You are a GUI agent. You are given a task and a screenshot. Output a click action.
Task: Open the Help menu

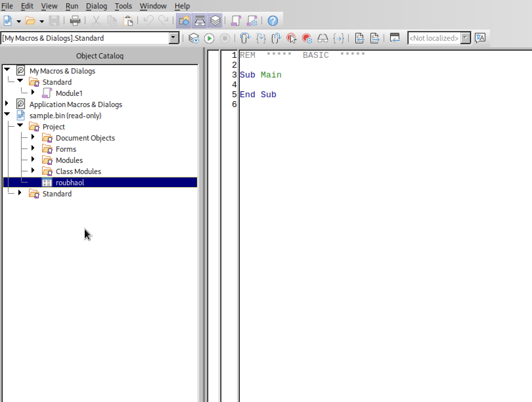point(182,6)
